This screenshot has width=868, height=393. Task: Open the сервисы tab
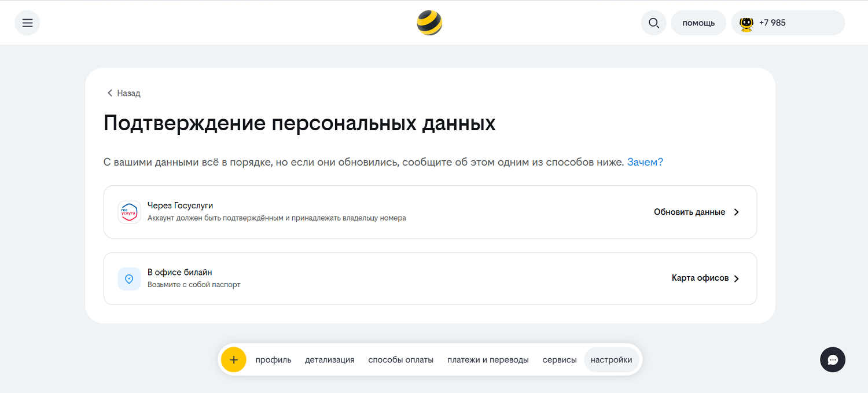coord(559,360)
